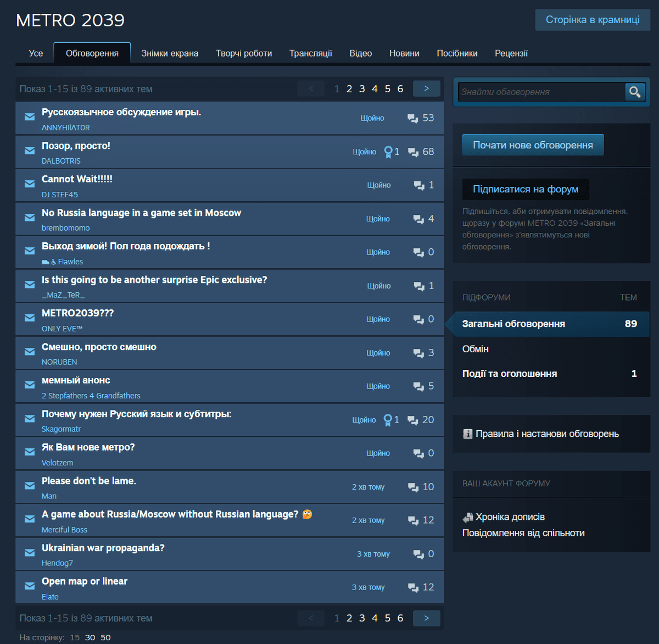
Task: Open thread Is this going to be another surprise Epic exclusive?
Action: click(154, 280)
